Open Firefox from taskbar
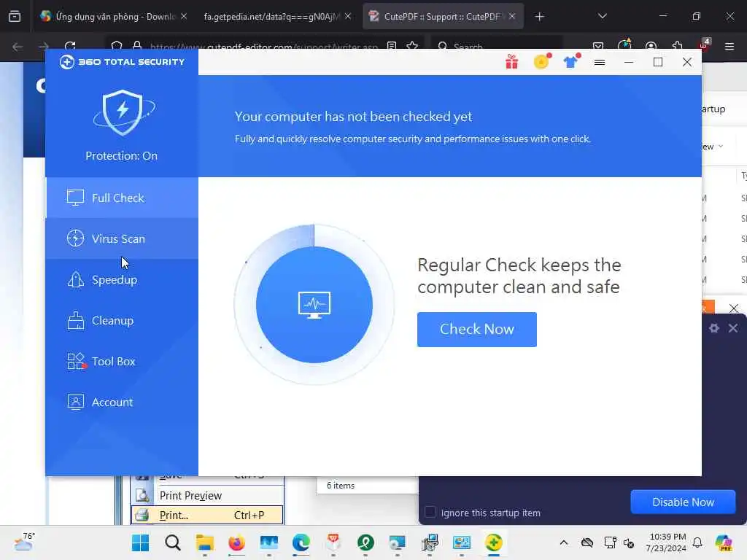Viewport: 747px width, 560px height. 237,542
